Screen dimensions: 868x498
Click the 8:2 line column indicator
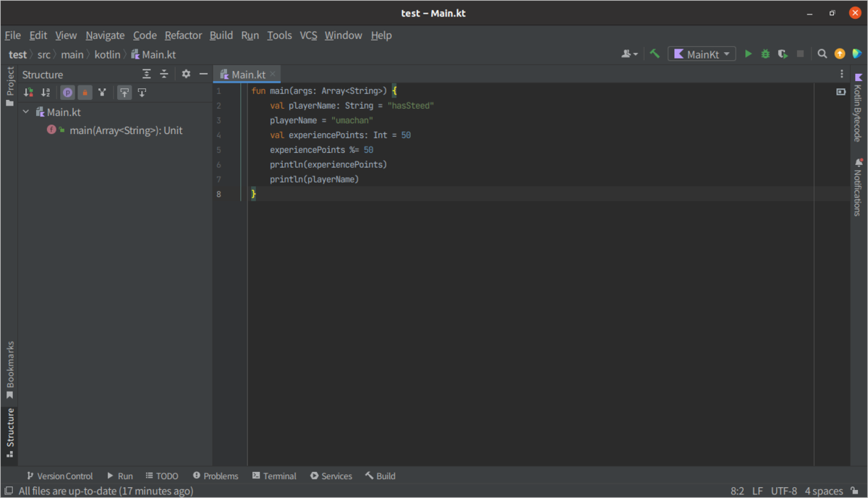coord(737,491)
